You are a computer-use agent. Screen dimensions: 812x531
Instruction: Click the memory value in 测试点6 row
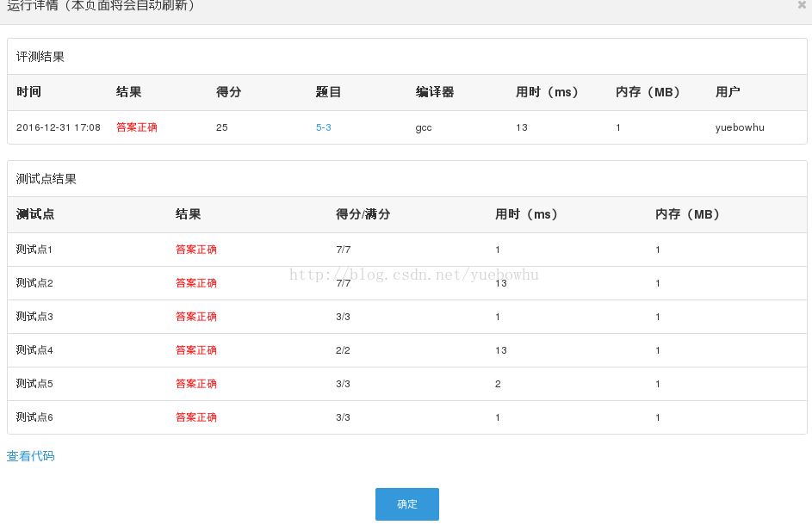tap(658, 417)
